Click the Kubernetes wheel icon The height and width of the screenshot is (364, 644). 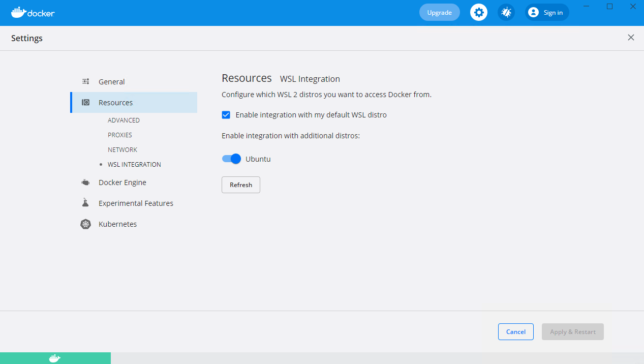click(x=85, y=224)
